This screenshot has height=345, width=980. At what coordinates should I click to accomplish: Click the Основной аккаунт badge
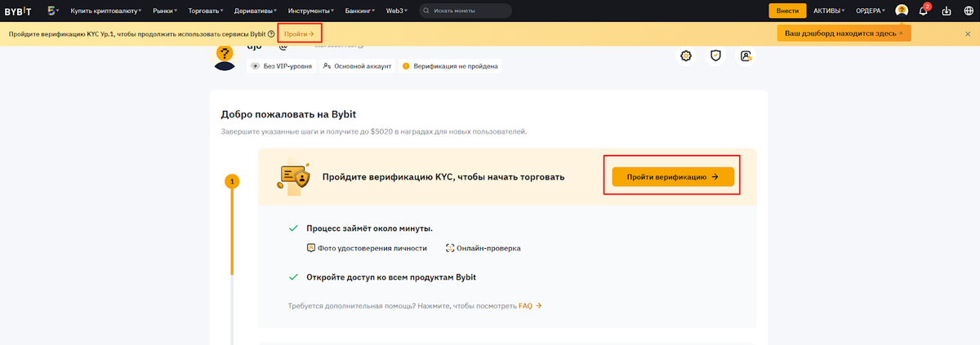click(358, 66)
